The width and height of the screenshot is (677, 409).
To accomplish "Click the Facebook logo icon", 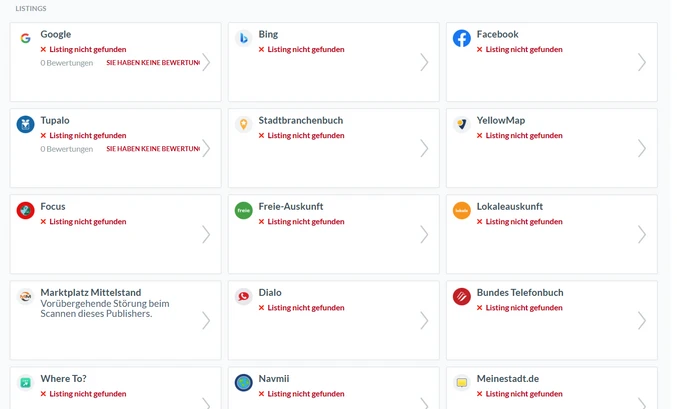I will (461, 39).
